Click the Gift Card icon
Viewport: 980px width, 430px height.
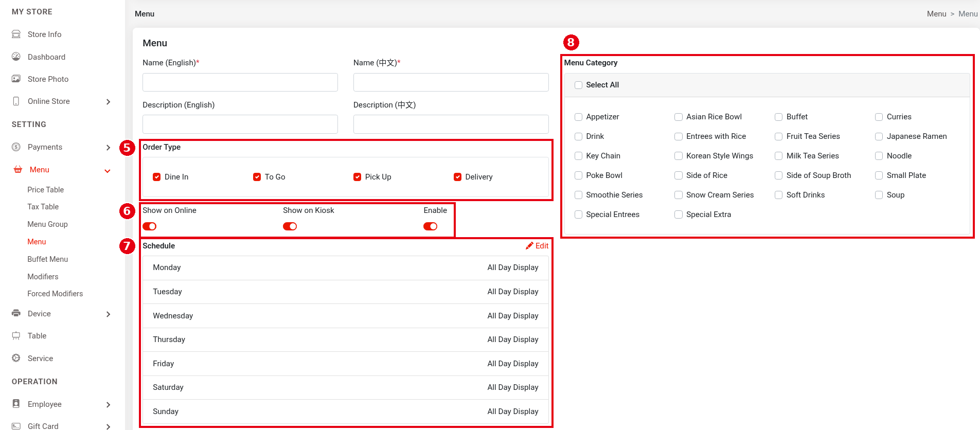[16, 426]
